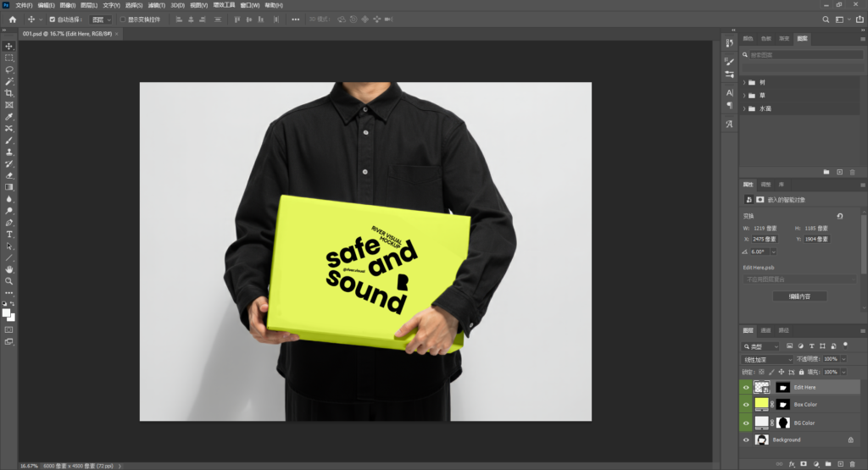
Task: Open the Paragraph panel icon in dock
Action: click(729, 105)
